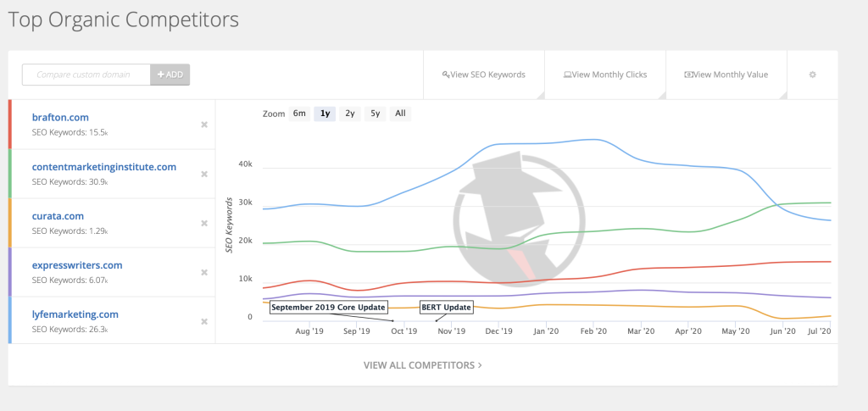
Task: Click the Top Organic Competitors heading
Action: point(124,19)
